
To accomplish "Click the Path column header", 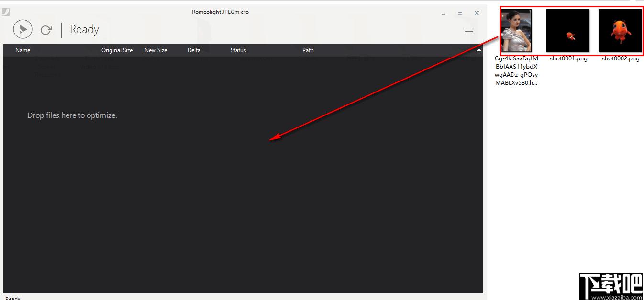I will tap(308, 50).
